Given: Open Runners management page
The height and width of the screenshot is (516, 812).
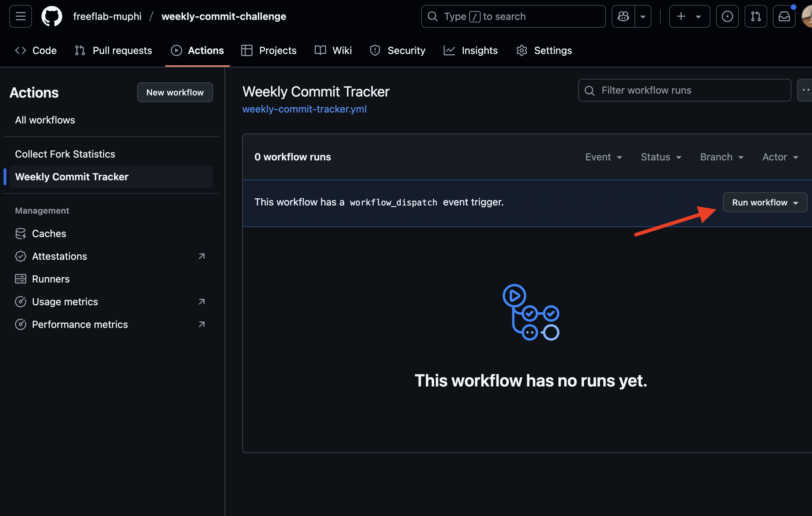Looking at the screenshot, I should (51, 279).
